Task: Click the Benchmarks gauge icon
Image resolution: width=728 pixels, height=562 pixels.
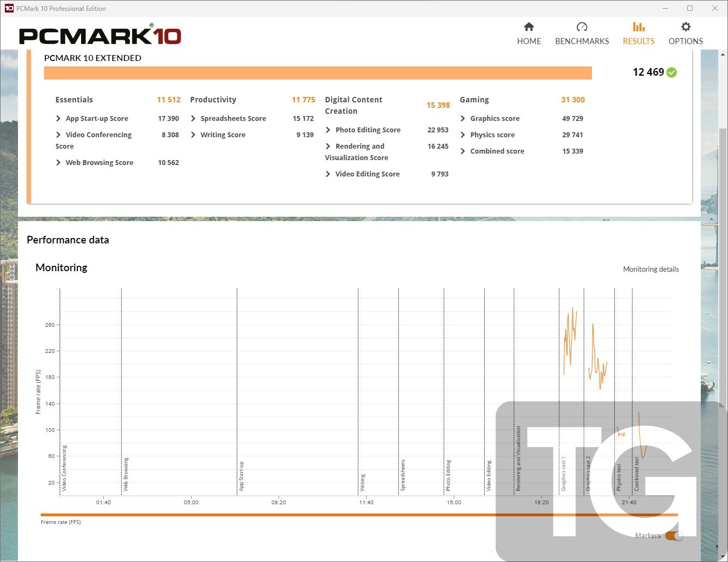Action: coord(582,27)
